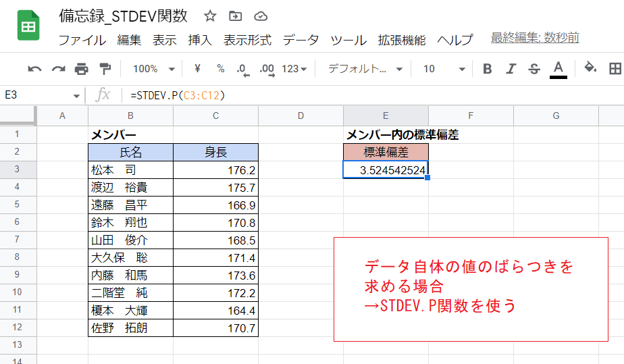This screenshot has height=364, width=624.
Task: Open the borders tool
Action: click(615, 69)
